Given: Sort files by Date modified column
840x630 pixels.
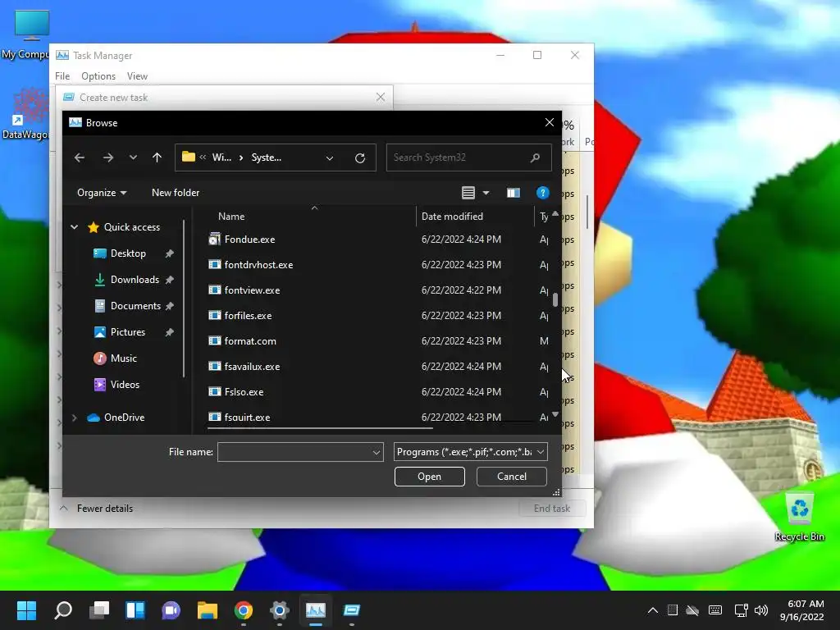Looking at the screenshot, I should click(x=452, y=217).
